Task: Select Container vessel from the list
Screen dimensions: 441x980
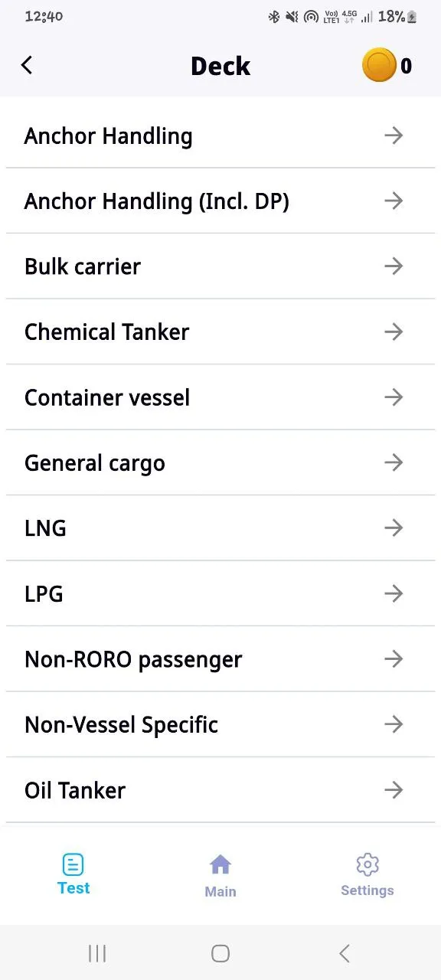Action: click(220, 397)
